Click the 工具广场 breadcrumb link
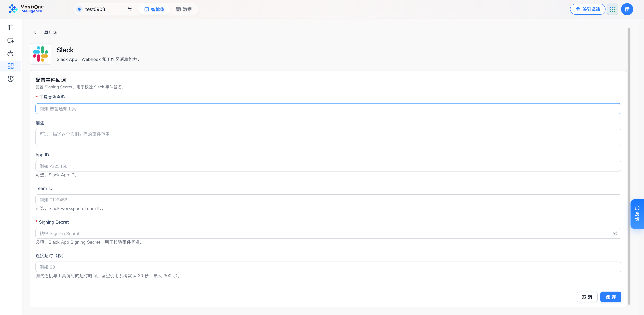The width and height of the screenshot is (644, 315). (48, 33)
